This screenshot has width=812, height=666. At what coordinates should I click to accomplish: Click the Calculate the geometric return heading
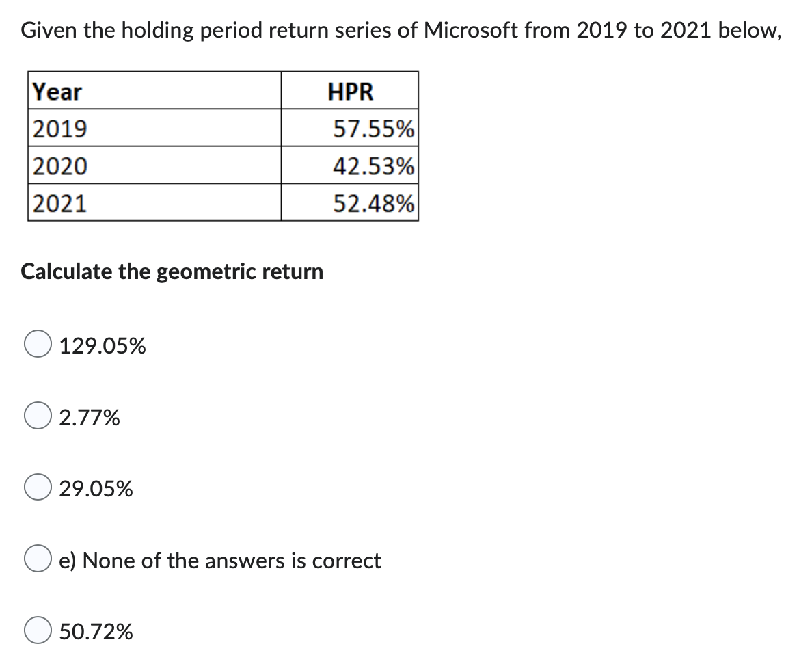[172, 271]
